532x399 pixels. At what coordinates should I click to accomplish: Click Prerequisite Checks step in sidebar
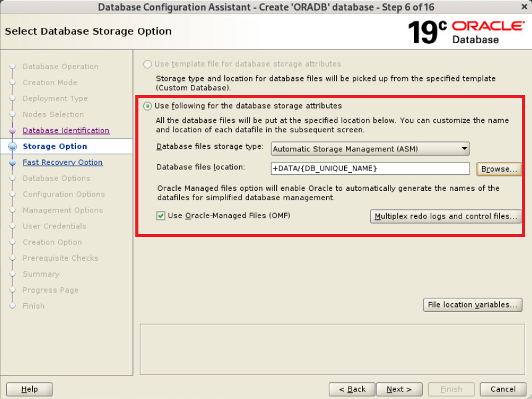point(61,258)
